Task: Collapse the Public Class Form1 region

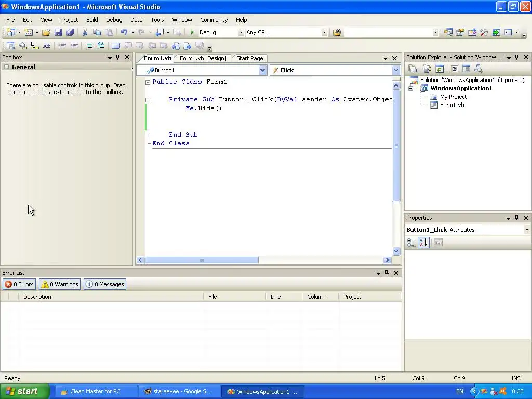Action: click(148, 82)
